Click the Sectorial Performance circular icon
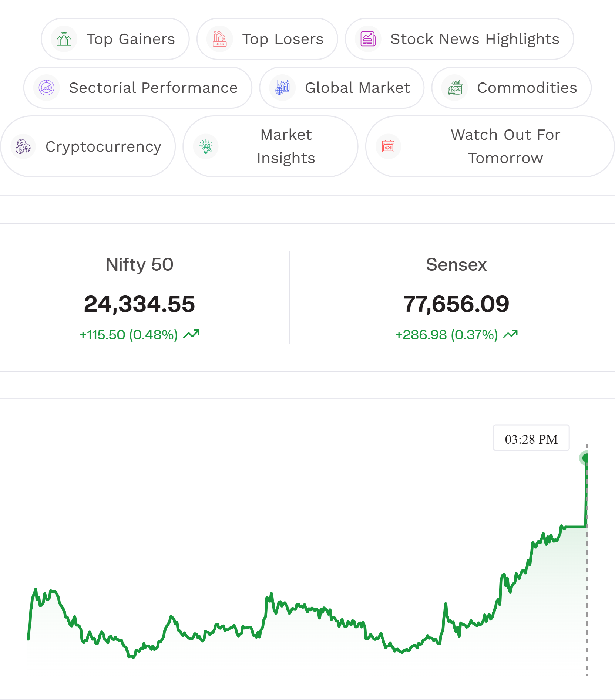 [x=47, y=88]
